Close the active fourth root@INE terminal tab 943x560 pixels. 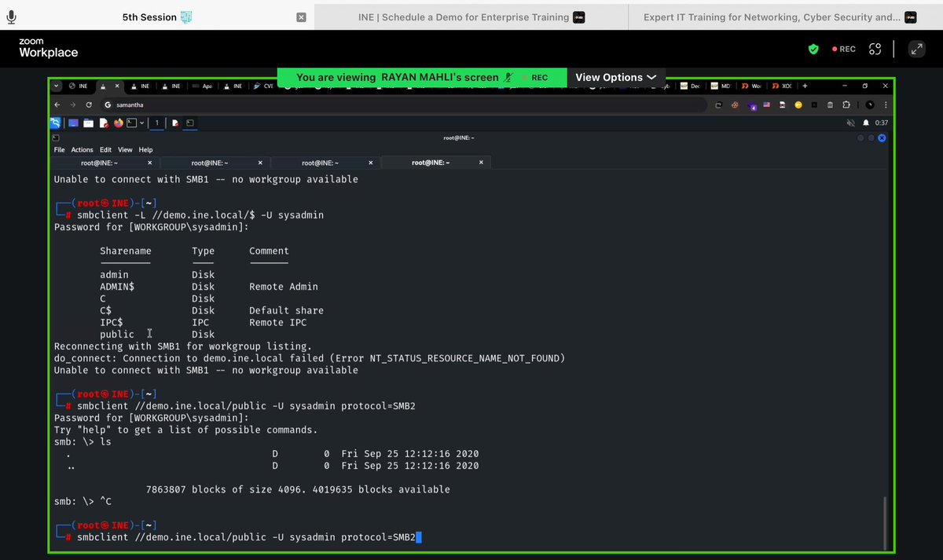pyautogui.click(x=482, y=163)
